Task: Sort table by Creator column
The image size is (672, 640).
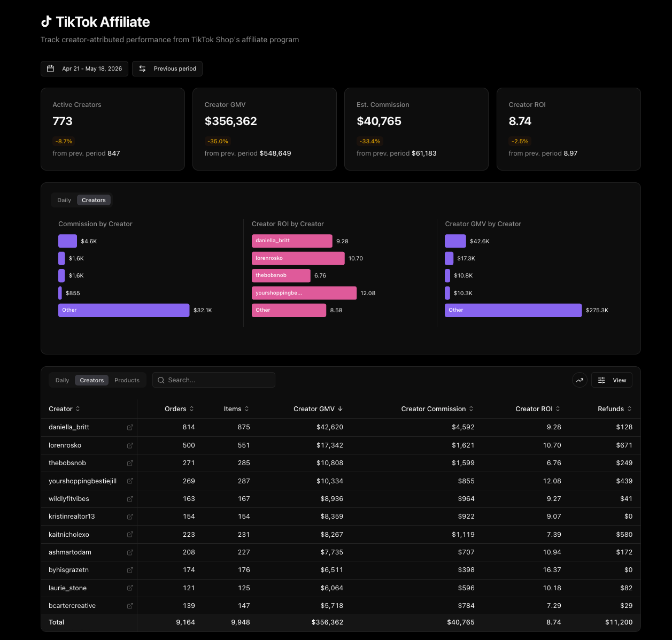Action: click(64, 409)
